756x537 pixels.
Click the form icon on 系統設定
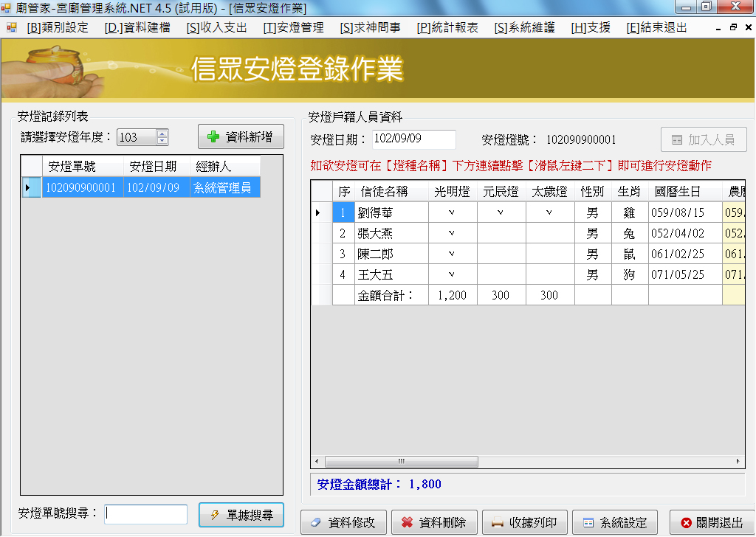coord(588,523)
